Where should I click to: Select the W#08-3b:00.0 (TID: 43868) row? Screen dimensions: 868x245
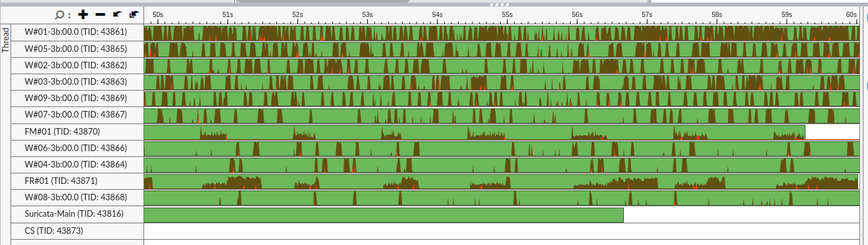[x=76, y=197]
